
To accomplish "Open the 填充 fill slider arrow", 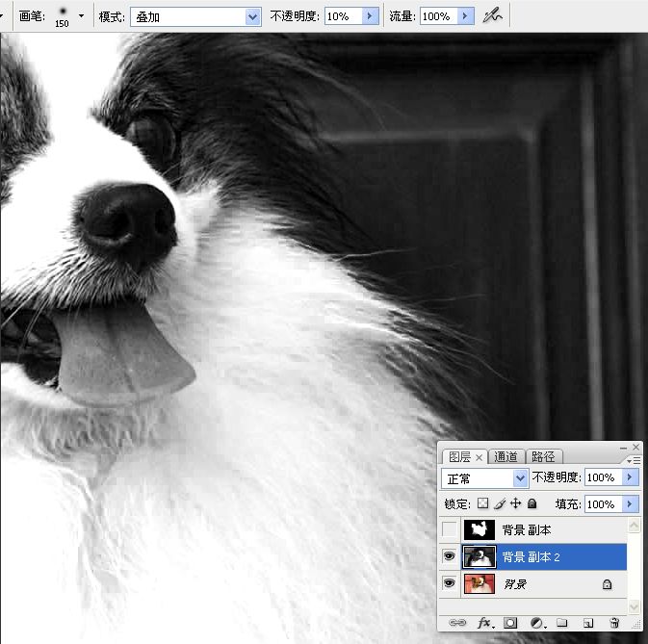I will pyautogui.click(x=631, y=504).
